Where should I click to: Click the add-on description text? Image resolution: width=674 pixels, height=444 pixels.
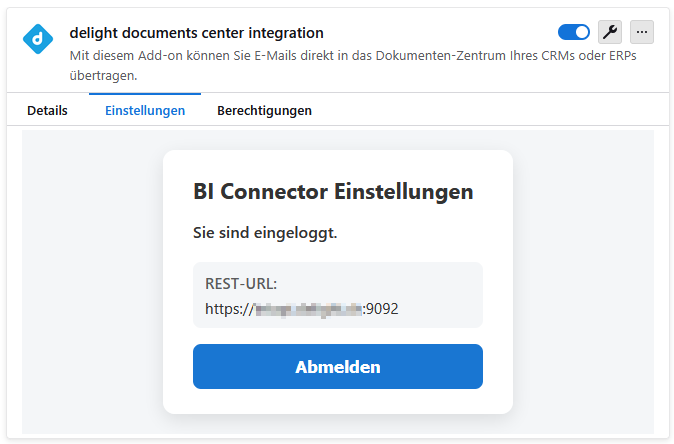tap(300, 56)
